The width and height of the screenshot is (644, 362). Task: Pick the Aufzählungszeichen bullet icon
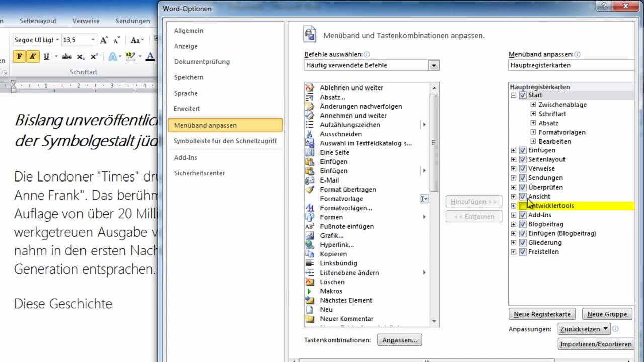coord(310,125)
